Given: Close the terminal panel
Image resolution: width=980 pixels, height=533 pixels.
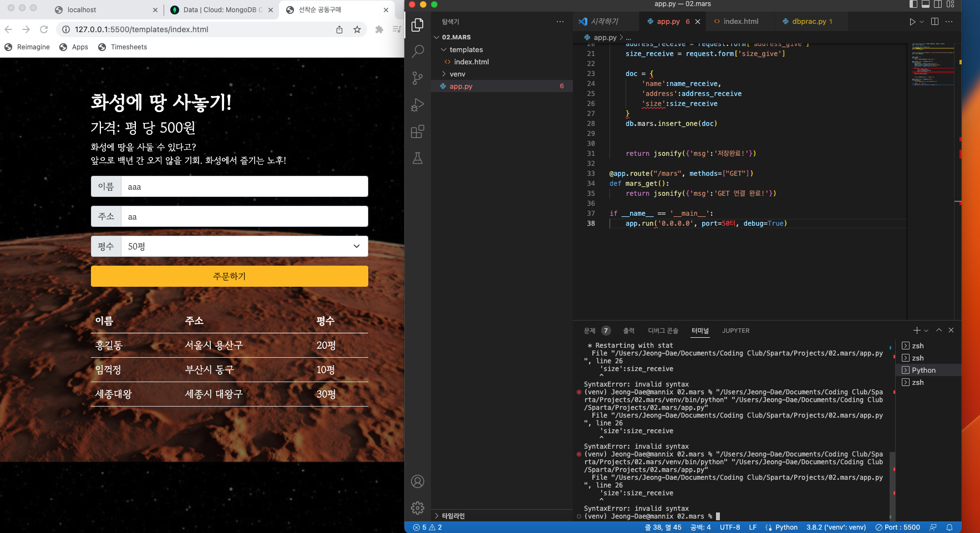Looking at the screenshot, I should (x=951, y=330).
